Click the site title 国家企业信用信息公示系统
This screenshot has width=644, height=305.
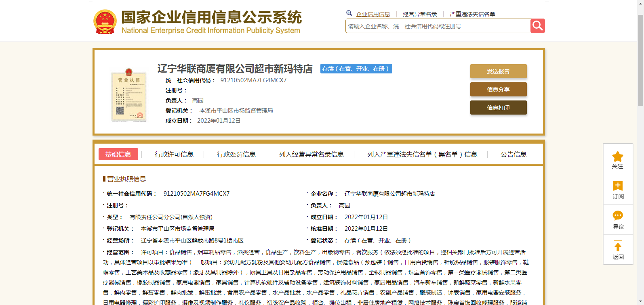[211, 17]
